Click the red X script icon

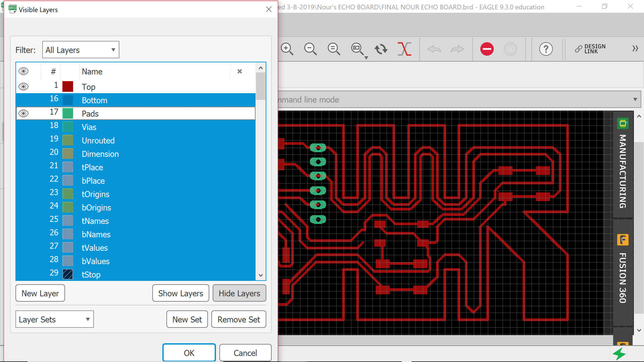coord(404,49)
